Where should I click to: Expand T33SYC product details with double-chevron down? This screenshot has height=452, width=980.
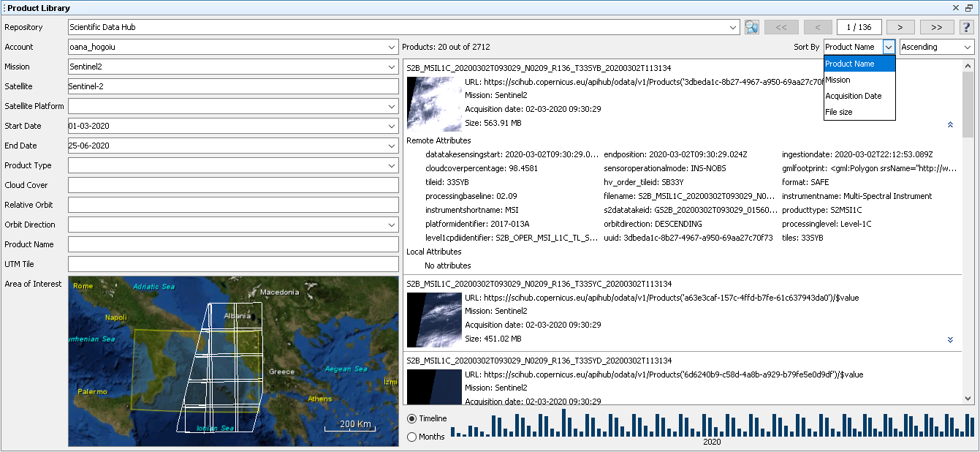click(x=950, y=339)
